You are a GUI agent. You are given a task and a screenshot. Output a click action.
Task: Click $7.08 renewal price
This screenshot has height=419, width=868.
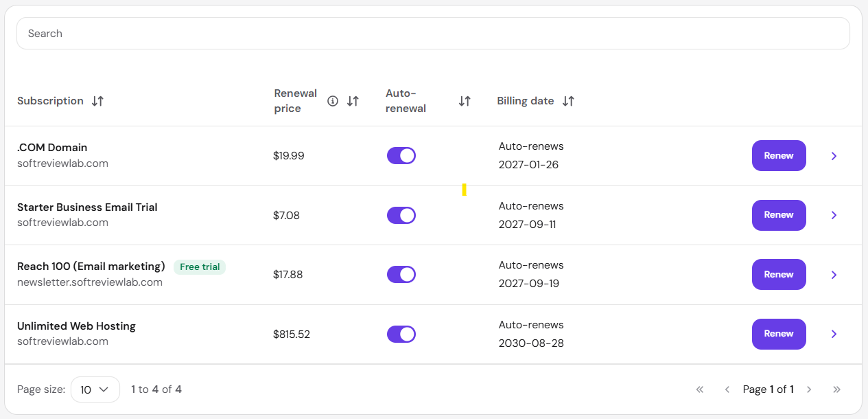tap(286, 216)
